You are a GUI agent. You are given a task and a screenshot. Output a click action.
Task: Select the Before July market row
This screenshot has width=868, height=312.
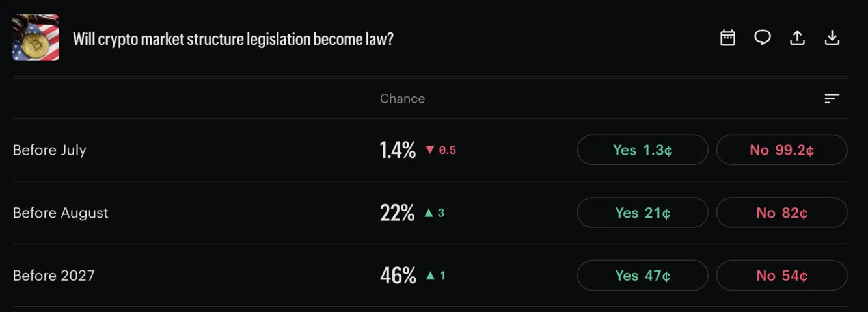430,150
